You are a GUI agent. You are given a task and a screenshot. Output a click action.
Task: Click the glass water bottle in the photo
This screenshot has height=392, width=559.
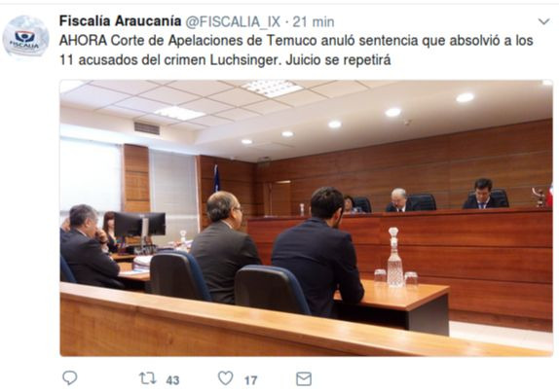(394, 257)
